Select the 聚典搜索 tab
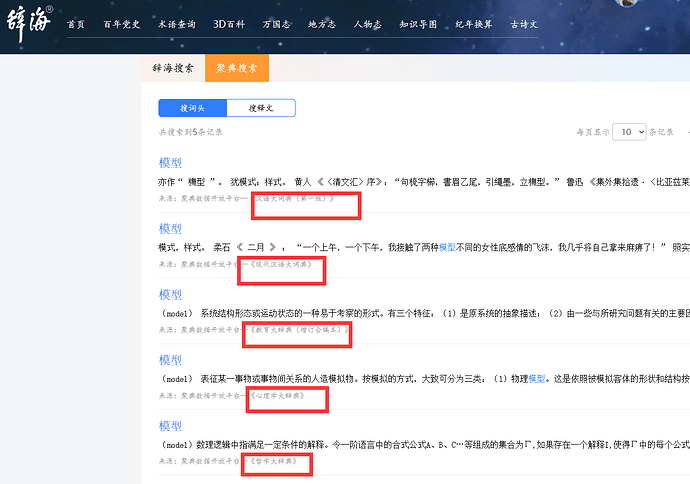This screenshot has width=690, height=484. click(237, 68)
